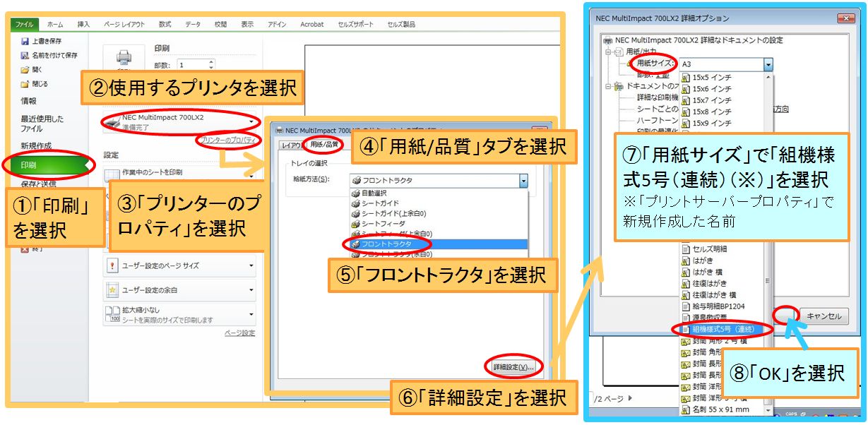
Task: Switch to the 挿入 ribbon tab
Action: tap(83, 25)
